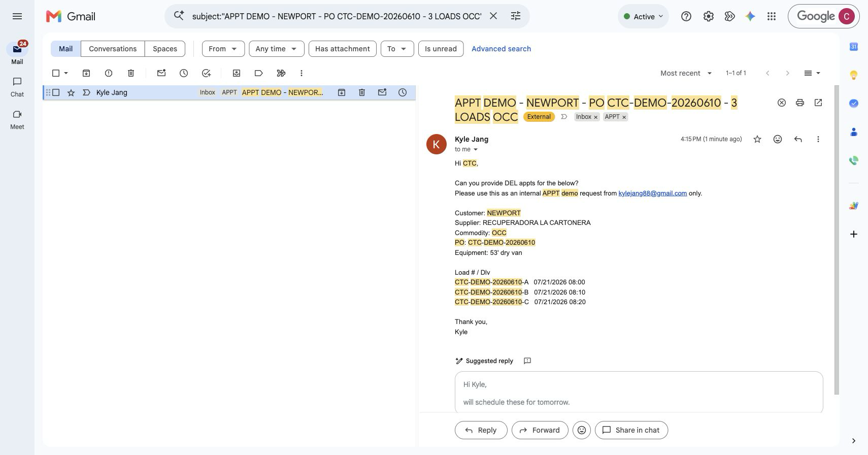
Task: Switch to the Conversations tab
Action: point(113,49)
